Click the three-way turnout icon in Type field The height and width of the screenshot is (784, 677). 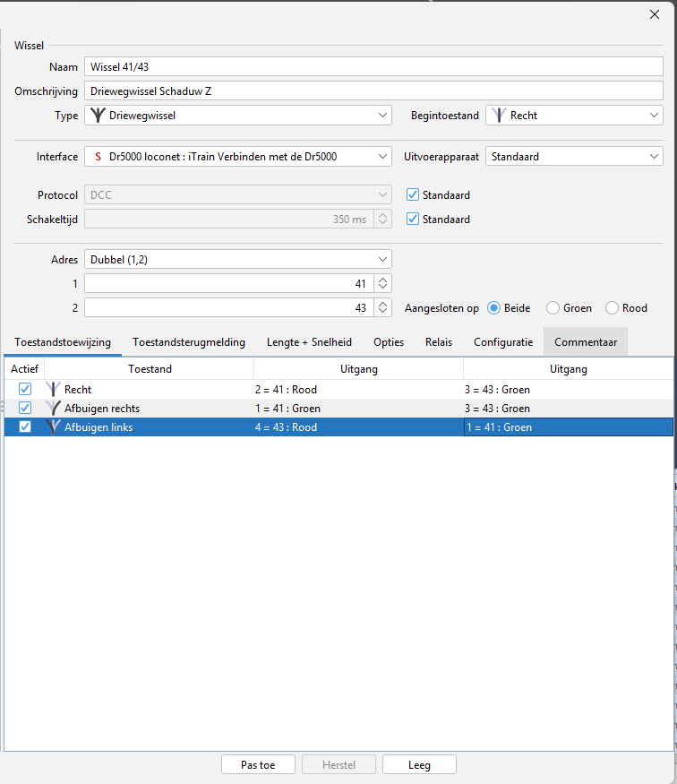point(97,116)
